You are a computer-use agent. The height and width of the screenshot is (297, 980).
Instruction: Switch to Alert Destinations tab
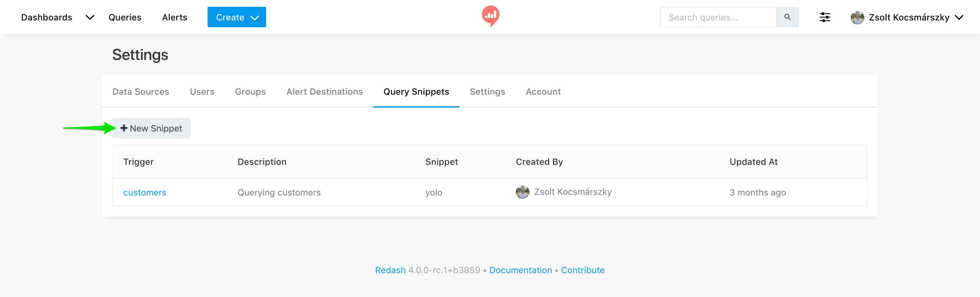[324, 92]
